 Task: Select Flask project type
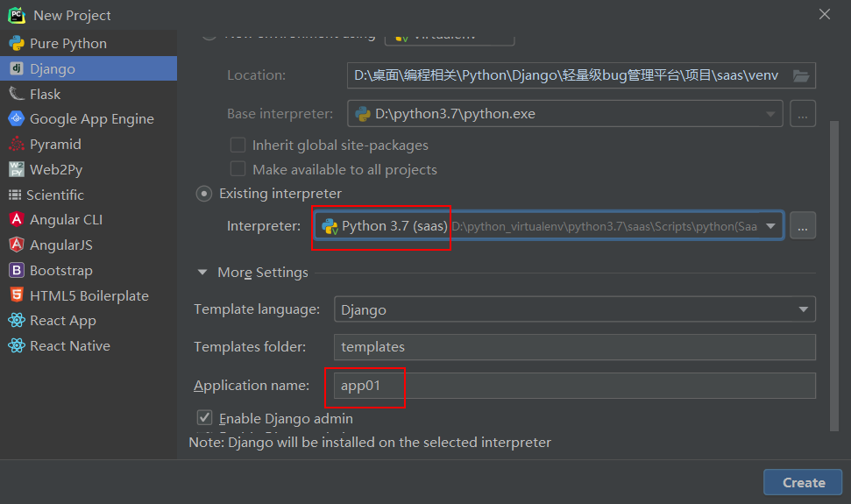point(89,94)
